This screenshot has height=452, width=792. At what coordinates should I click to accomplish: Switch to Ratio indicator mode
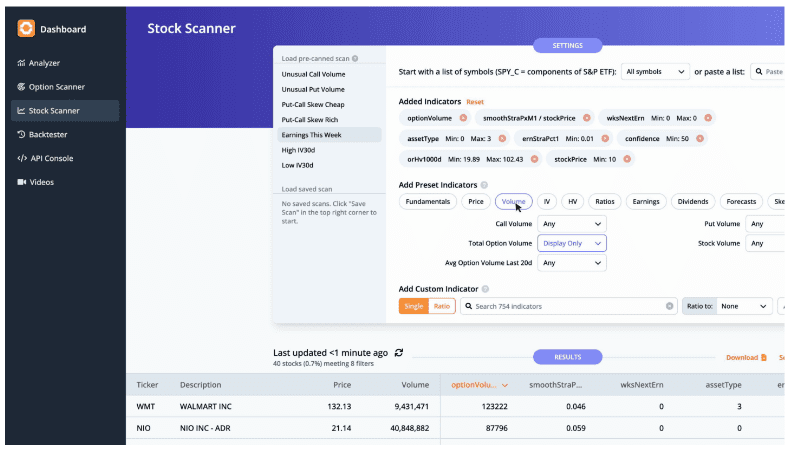pos(441,306)
